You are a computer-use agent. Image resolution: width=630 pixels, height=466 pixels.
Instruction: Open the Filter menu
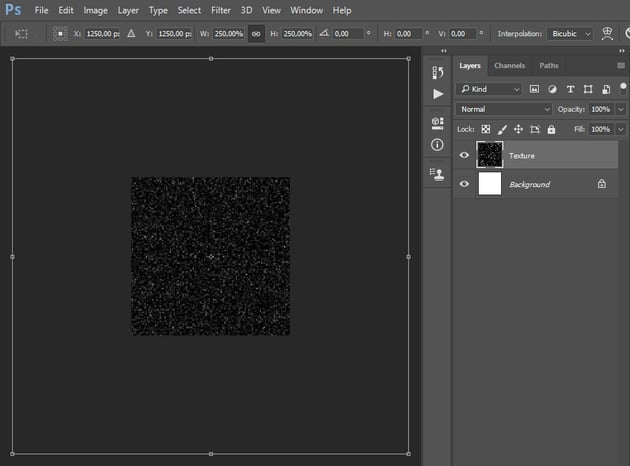pos(220,10)
